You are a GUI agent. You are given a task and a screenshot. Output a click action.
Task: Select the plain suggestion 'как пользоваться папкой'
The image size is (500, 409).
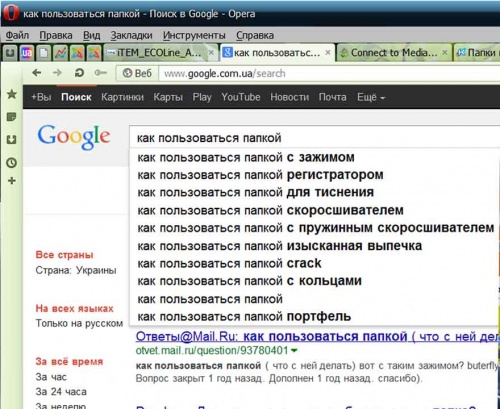315,299
